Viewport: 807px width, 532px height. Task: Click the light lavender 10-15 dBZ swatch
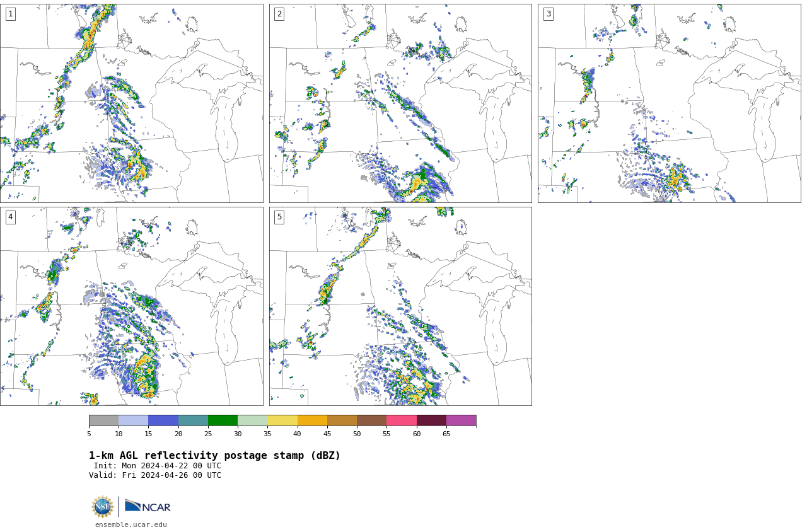[133, 420]
